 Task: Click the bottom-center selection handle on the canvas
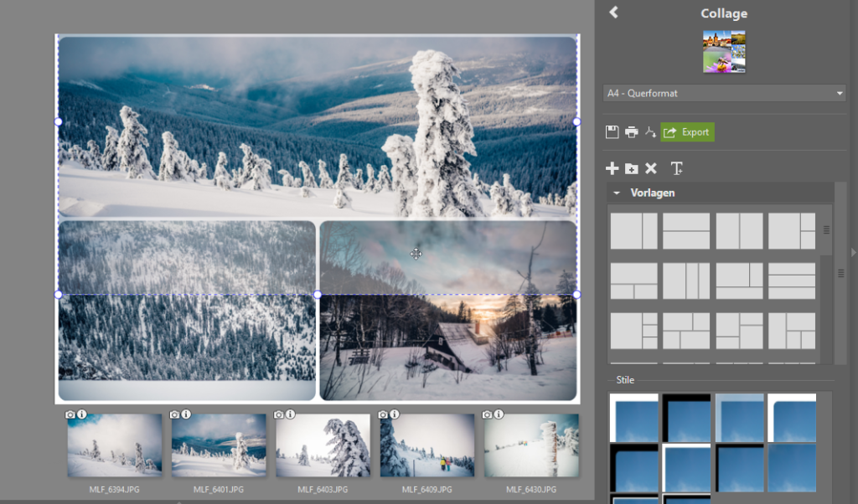coord(318,295)
